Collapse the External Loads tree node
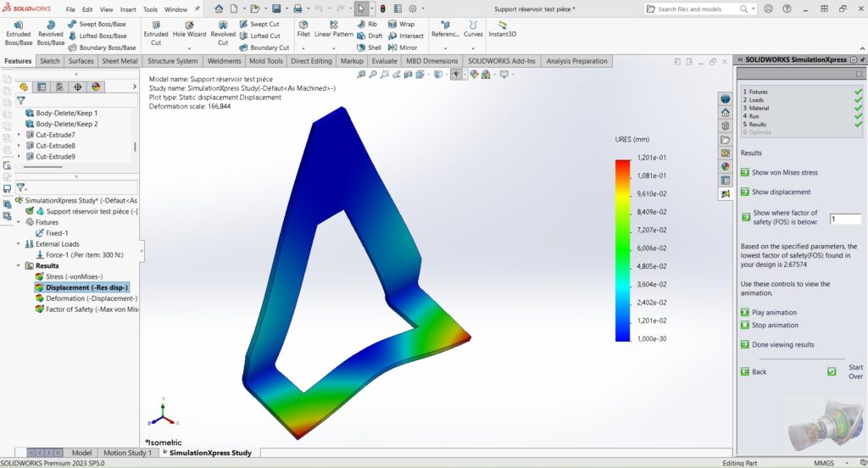 pos(19,243)
